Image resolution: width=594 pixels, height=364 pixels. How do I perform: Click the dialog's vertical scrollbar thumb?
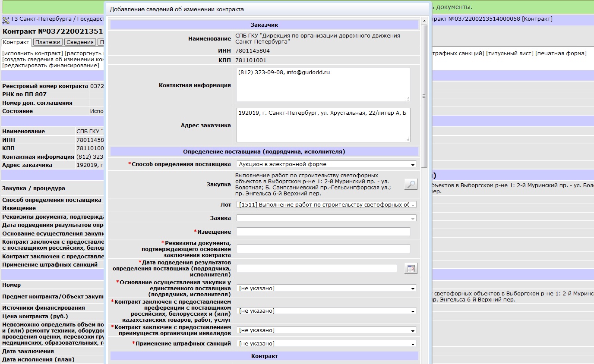point(424,96)
